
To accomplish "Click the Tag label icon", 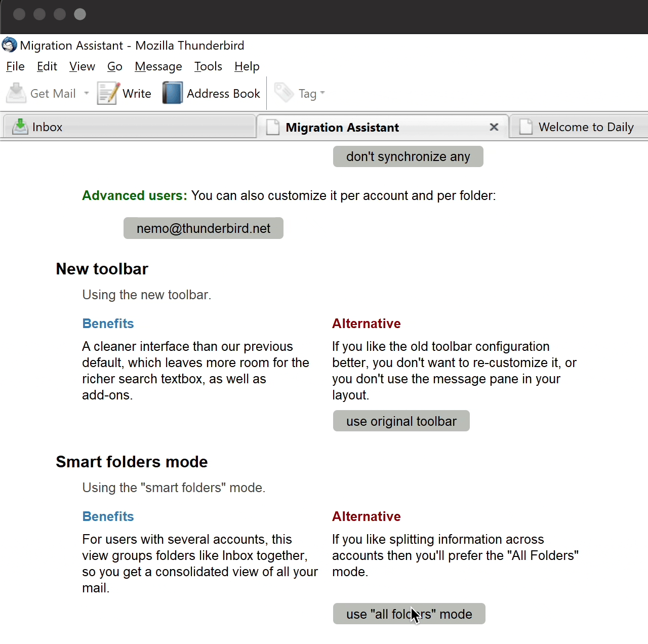I will [283, 93].
